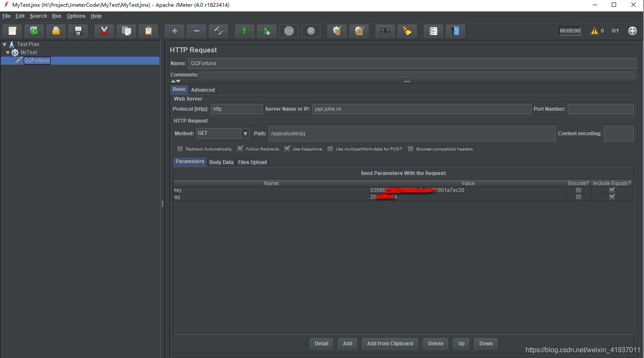
Task: Collapse the MyTest tree node
Action: (8, 52)
